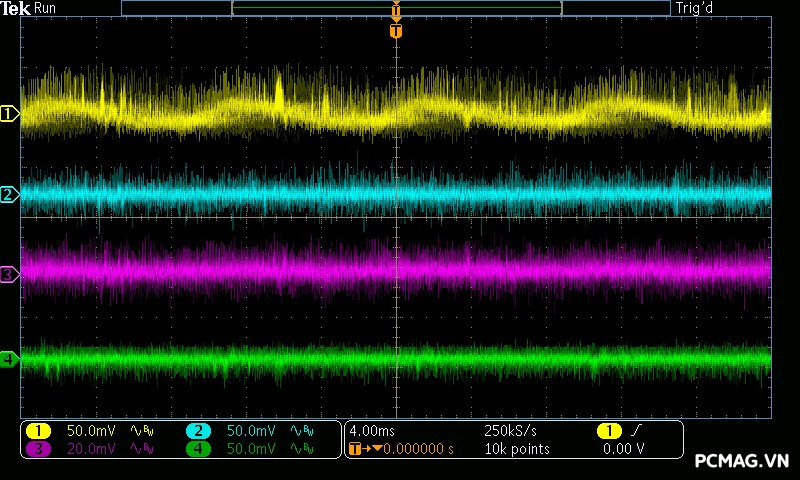Click channel 1 bandwidth limit icon
Image resolution: width=800 pixels, height=480 pixels.
[x=142, y=431]
